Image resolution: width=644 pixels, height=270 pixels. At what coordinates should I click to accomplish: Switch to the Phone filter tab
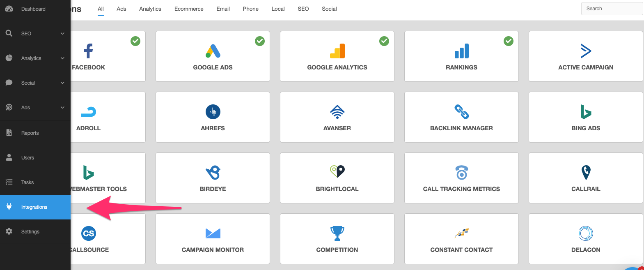(x=251, y=9)
